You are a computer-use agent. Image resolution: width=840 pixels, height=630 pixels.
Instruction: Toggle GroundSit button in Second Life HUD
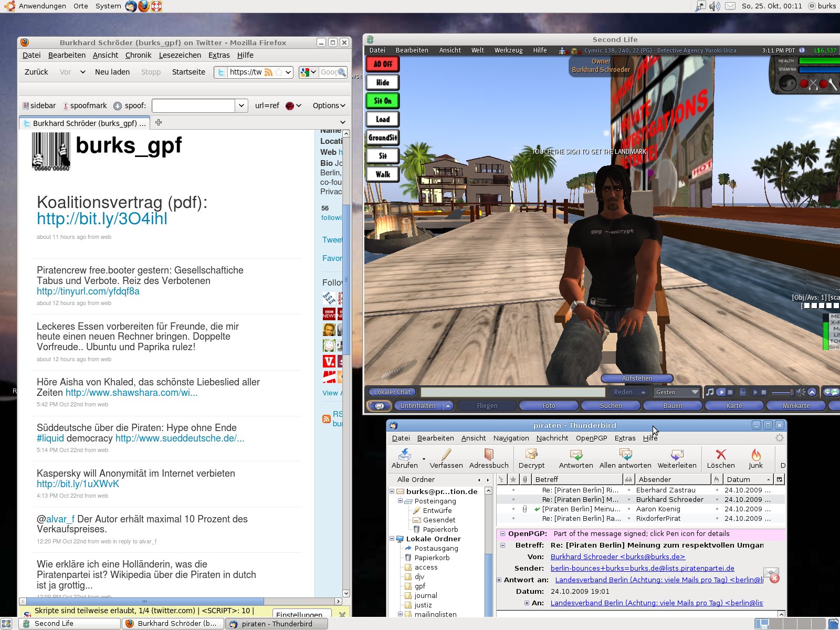coord(383,138)
